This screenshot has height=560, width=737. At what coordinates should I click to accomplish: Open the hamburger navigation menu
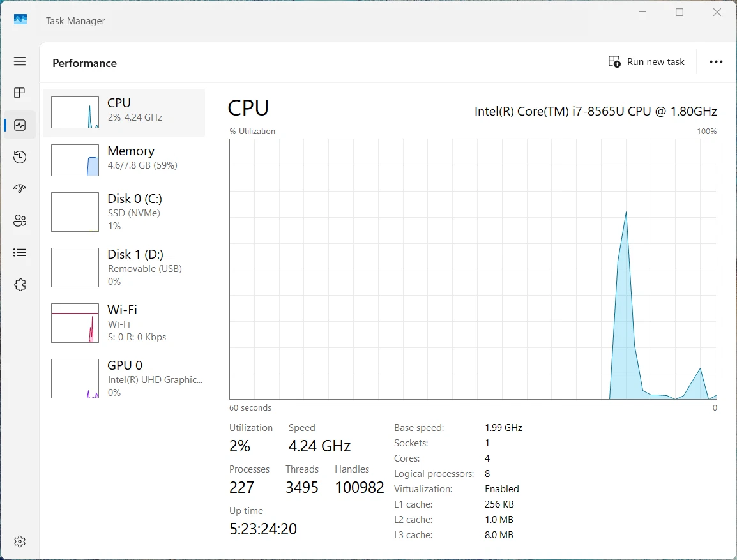(x=20, y=61)
